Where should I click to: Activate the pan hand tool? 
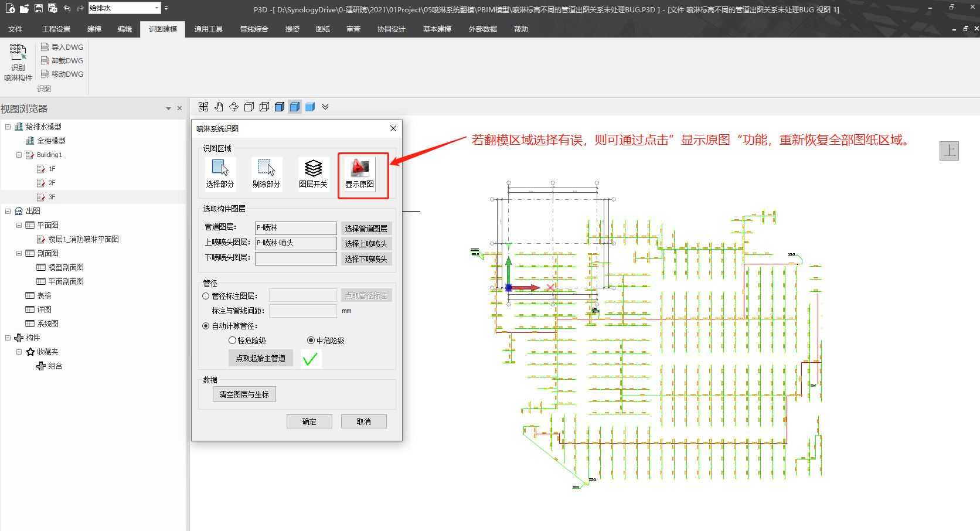click(x=219, y=107)
